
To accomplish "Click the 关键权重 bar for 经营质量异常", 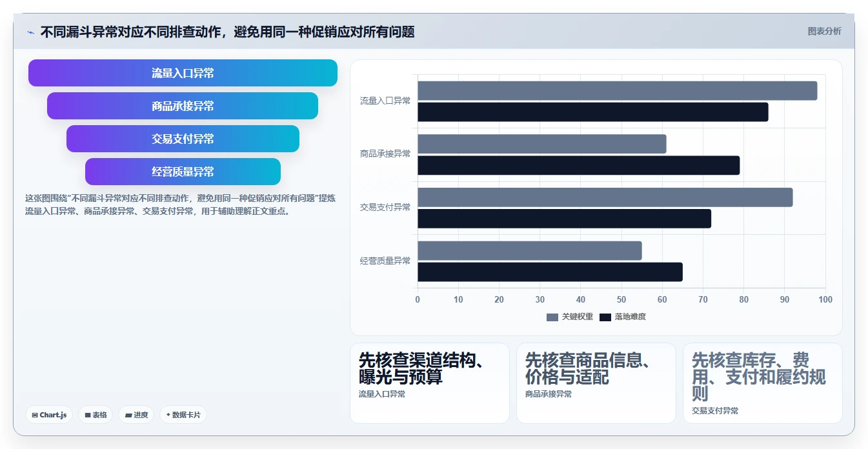I will (x=529, y=251).
